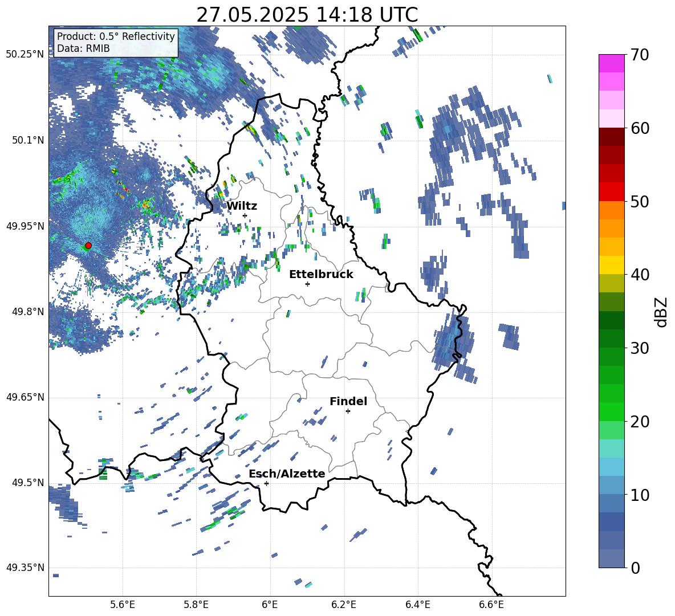Click the Product: 0.5° Reflectivity label
The width and height of the screenshot is (675, 616).
(116, 36)
